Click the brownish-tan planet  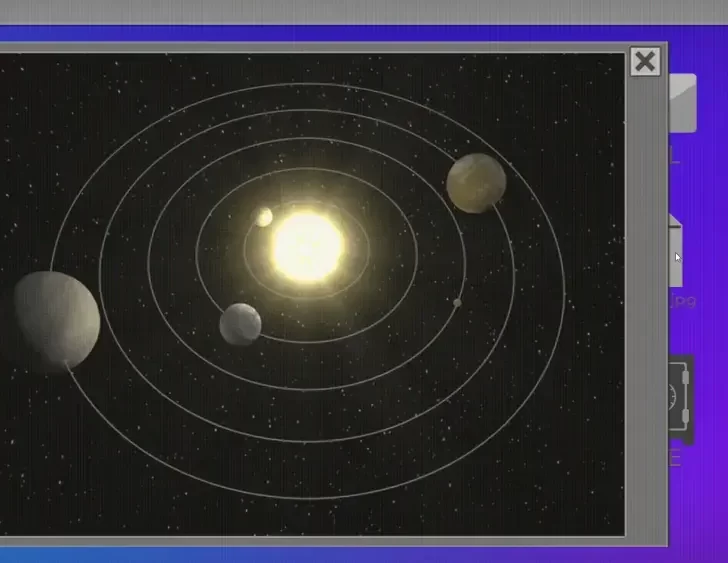tap(476, 183)
